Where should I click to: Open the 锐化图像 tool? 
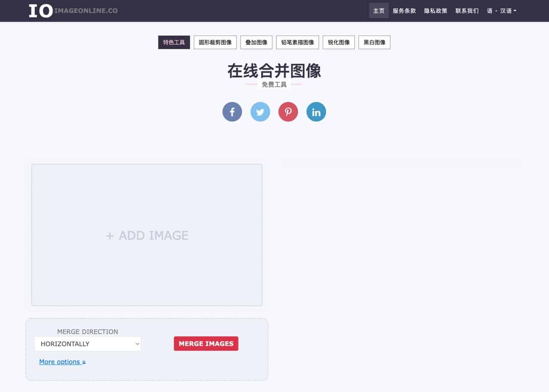coord(339,42)
